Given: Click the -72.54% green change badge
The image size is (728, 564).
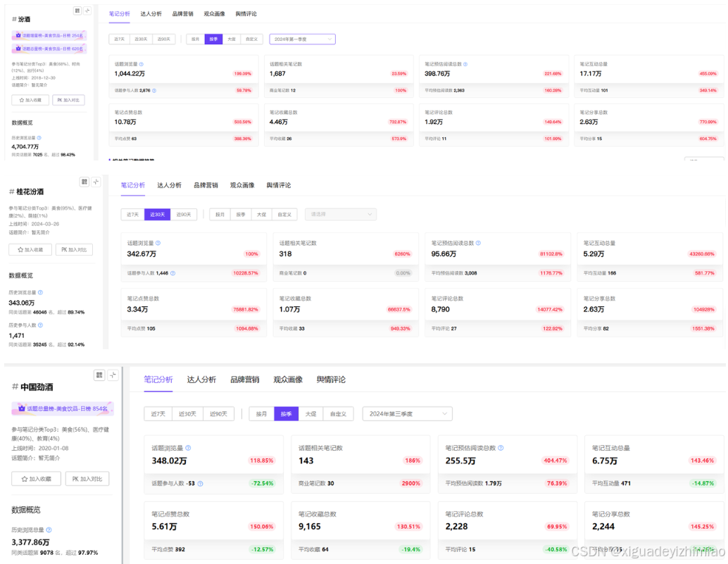Looking at the screenshot, I should coord(263,483).
